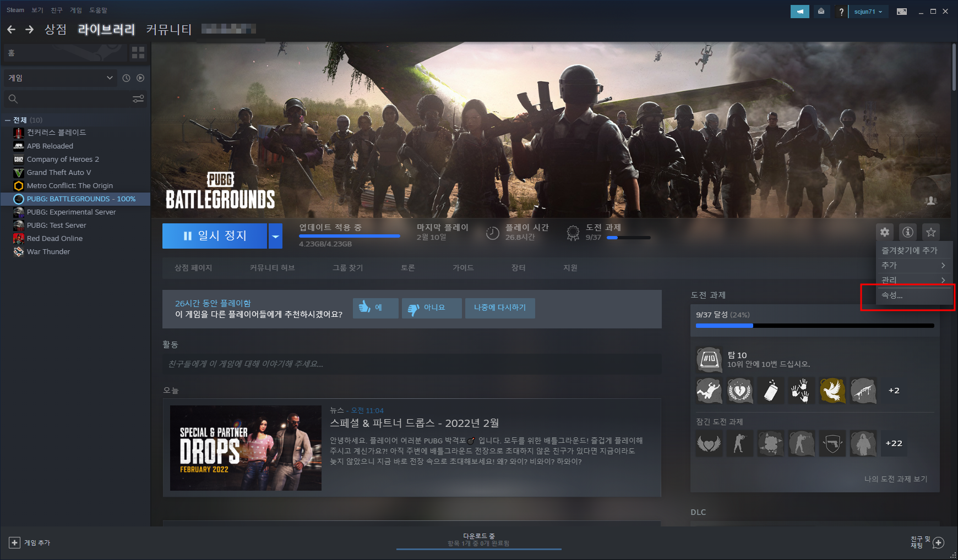This screenshot has width=958, height=560.
Task: Click the recent activity clock icon
Action: 126,78
